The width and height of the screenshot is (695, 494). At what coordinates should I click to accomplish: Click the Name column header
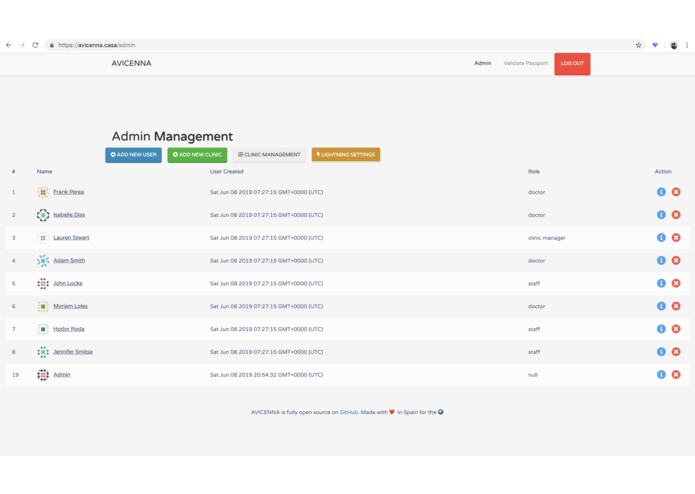pos(44,171)
